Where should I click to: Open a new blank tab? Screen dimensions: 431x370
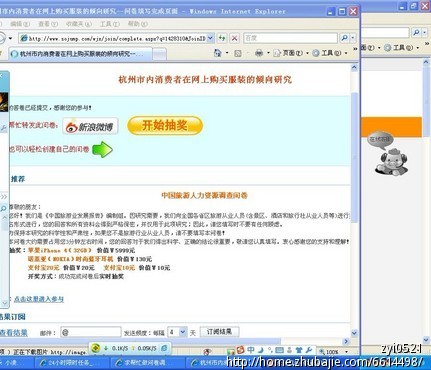[159, 54]
